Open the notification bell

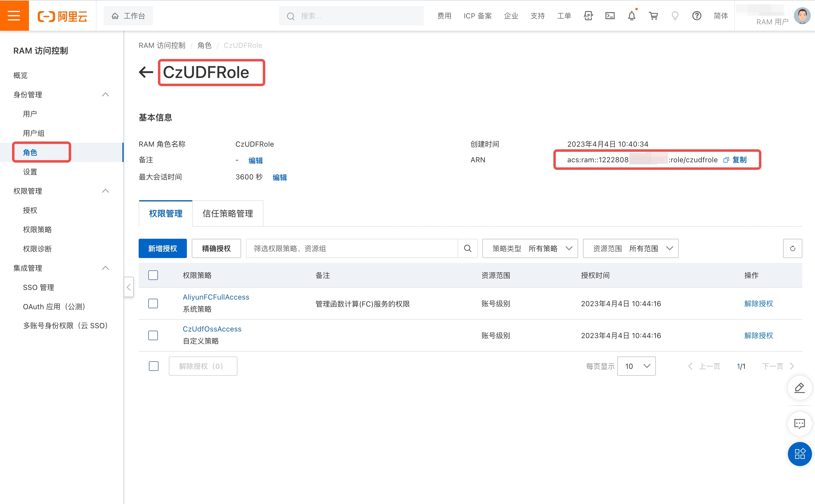(x=631, y=16)
